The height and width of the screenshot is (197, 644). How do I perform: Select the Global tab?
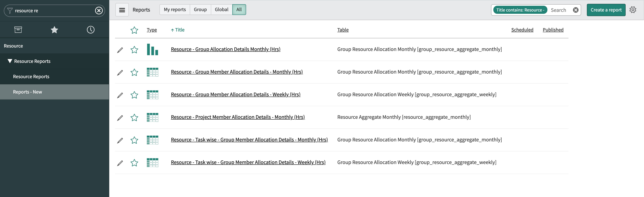point(221,10)
